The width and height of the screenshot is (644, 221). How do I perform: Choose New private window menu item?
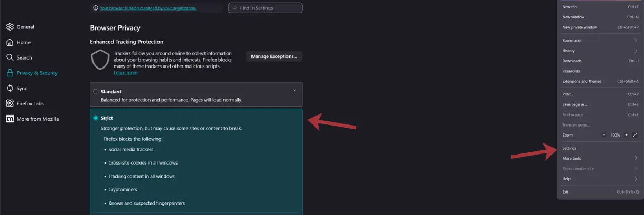click(580, 27)
